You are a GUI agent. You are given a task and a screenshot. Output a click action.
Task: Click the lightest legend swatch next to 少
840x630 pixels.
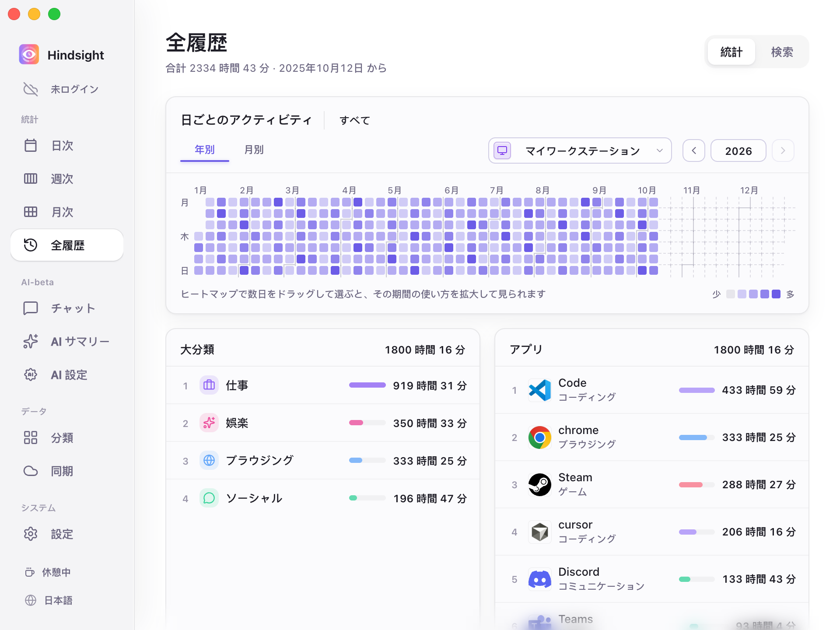point(731,294)
